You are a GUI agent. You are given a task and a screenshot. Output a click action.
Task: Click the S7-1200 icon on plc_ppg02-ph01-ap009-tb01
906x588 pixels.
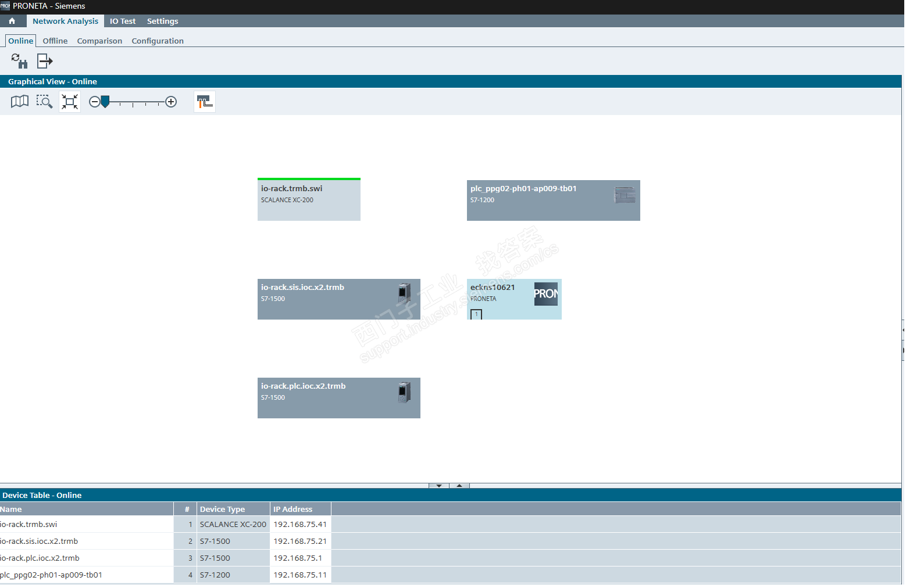point(625,195)
